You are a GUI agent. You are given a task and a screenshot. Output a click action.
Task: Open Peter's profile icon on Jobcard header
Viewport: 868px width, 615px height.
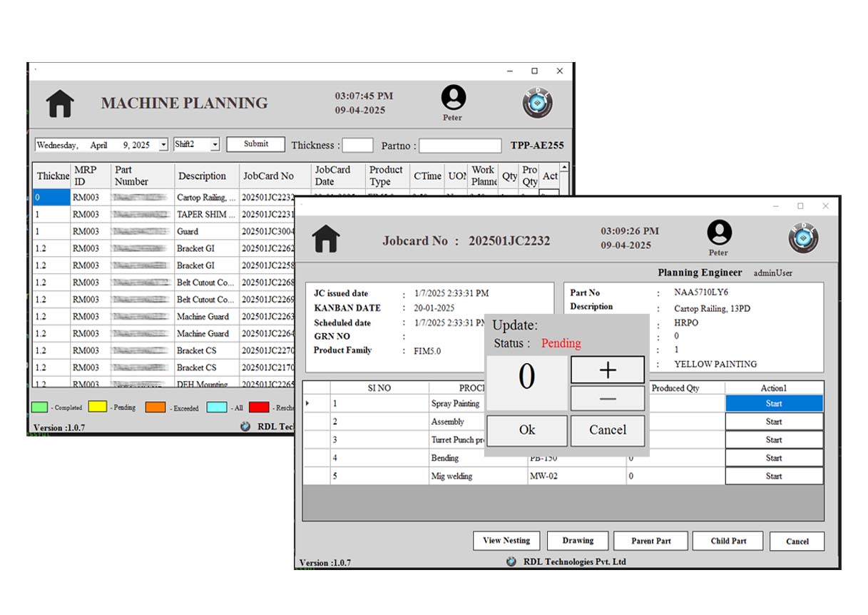(x=719, y=234)
